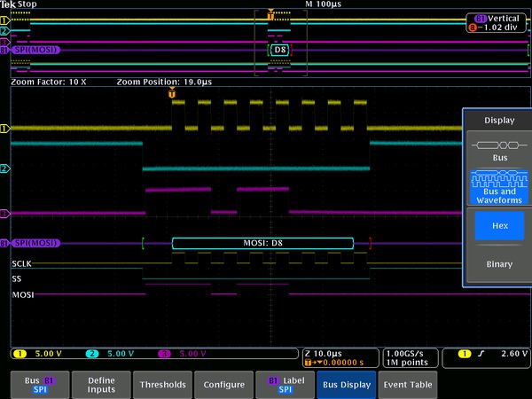This screenshot has height=399, width=532.
Task: Open the Thresholds menu
Action: coord(163,385)
